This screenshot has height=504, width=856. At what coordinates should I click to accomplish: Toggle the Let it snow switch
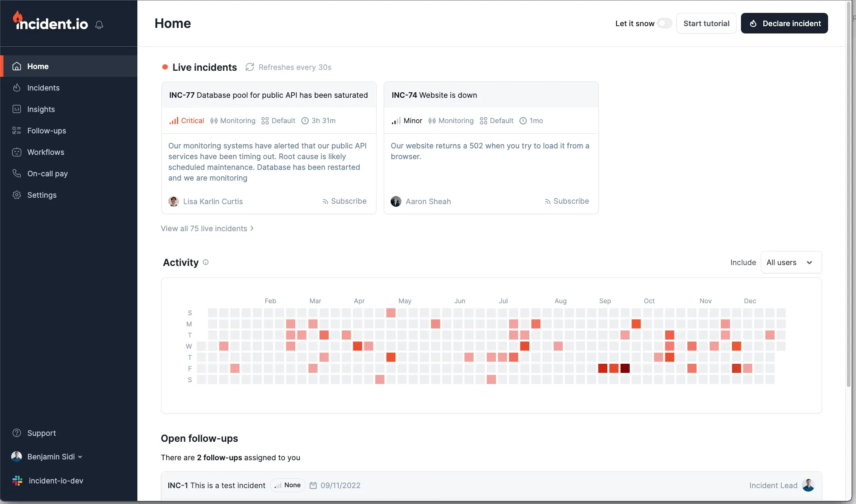pyautogui.click(x=664, y=23)
